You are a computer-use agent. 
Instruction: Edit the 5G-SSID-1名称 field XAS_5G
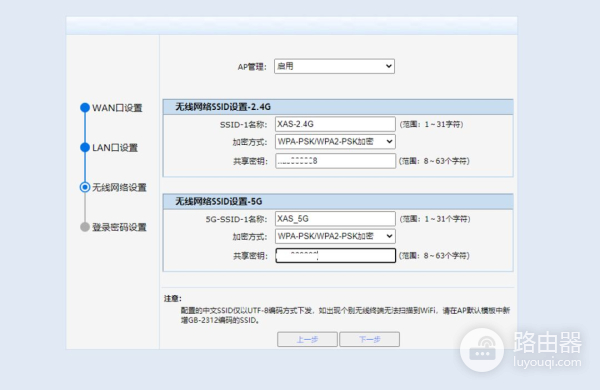tap(335, 219)
